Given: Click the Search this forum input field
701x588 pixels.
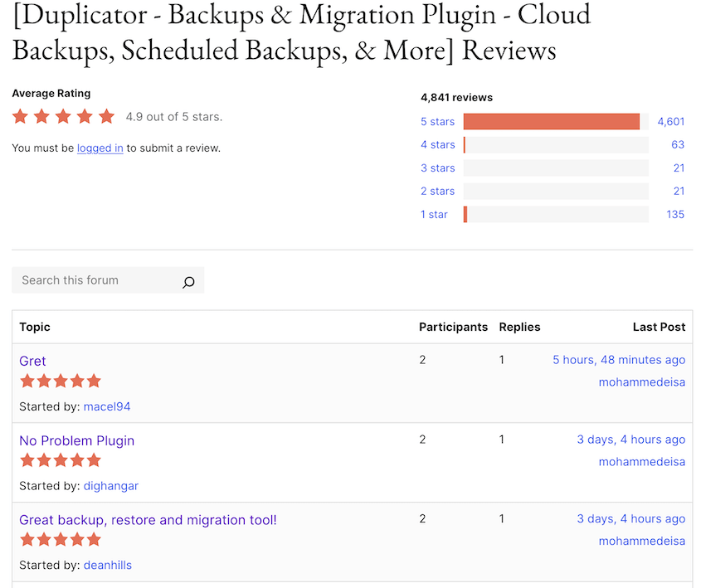Looking at the screenshot, I should point(91,280).
